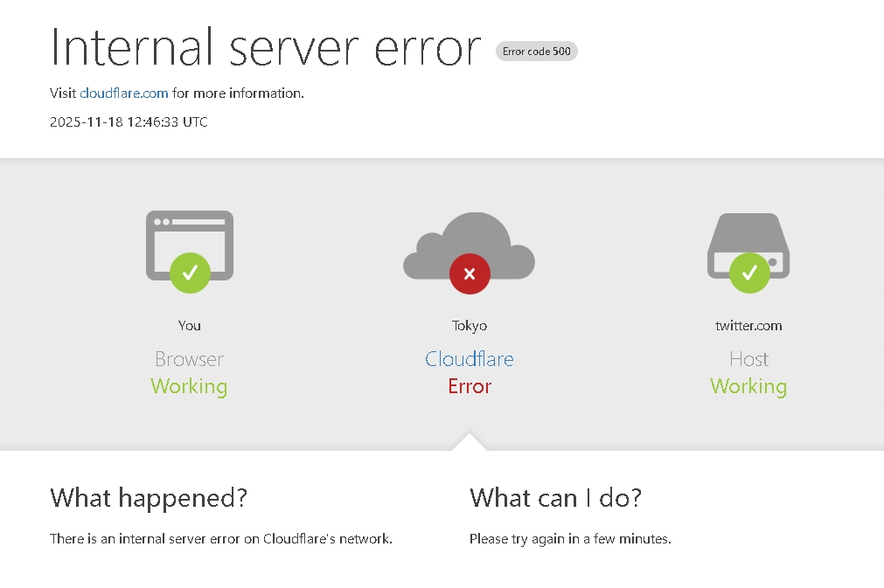Viewport: 884px width, 588px height.
Task: Click the What happened? heading
Action: pyautogui.click(x=149, y=498)
